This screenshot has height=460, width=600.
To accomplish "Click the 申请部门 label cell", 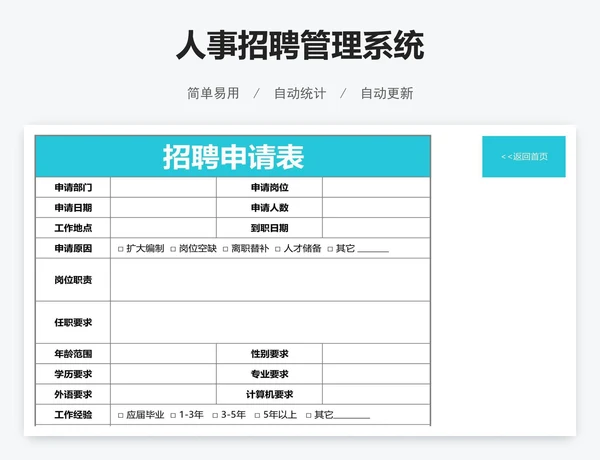I will 73,188.
